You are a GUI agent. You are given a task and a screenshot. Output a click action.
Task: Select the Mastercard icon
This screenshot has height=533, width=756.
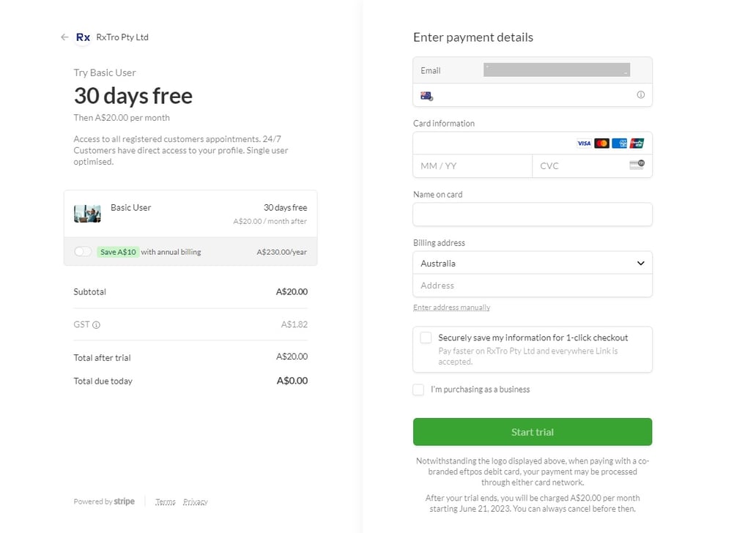(601, 143)
